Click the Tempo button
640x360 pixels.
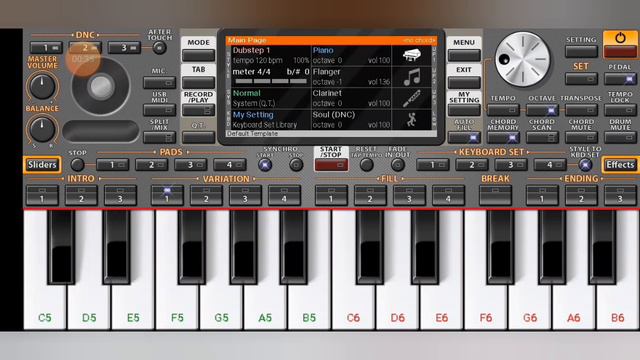[503, 110]
